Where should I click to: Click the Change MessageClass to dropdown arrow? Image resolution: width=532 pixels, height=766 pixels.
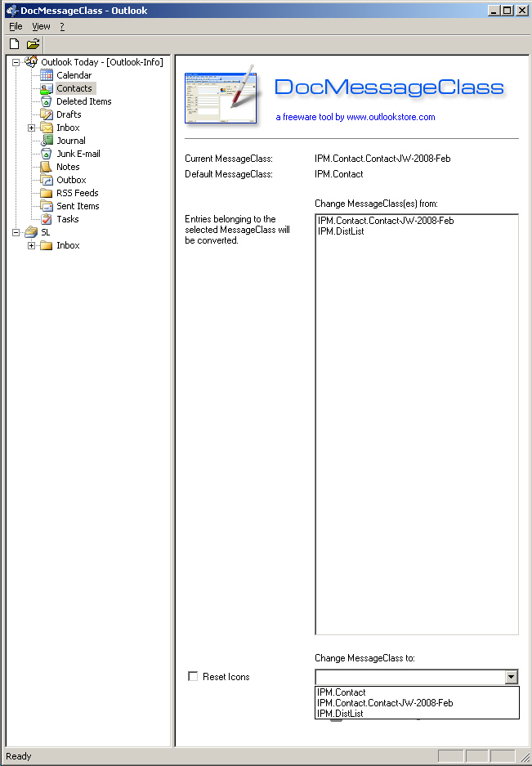coord(511,677)
